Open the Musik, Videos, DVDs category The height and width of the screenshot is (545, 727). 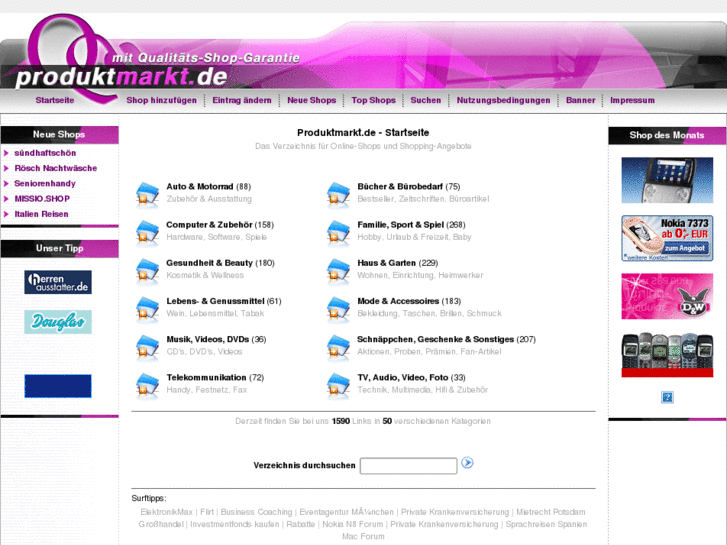[x=208, y=340]
